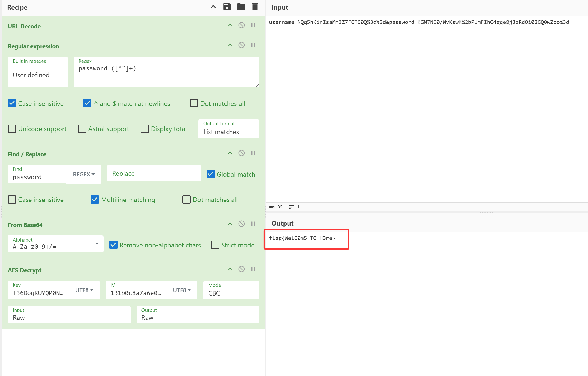Enable Strict mode checkbox
Viewport: 588px width, 376px height.
[x=215, y=245]
